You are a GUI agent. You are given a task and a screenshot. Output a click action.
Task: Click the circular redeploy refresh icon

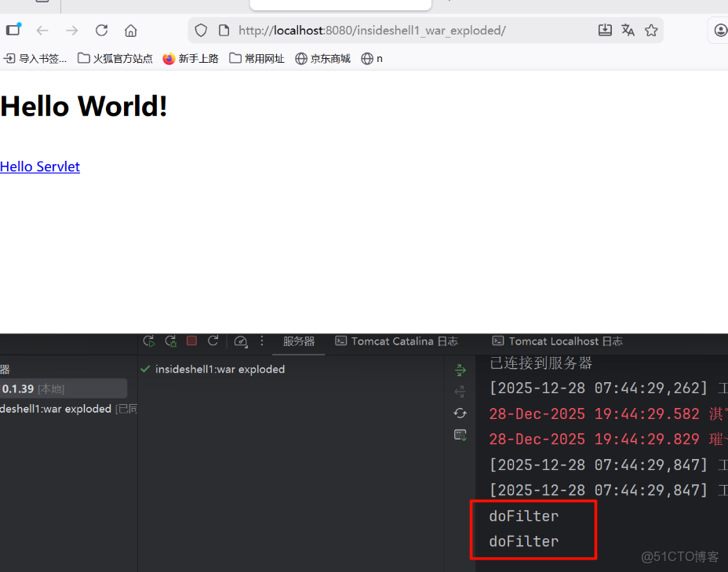[x=460, y=414]
